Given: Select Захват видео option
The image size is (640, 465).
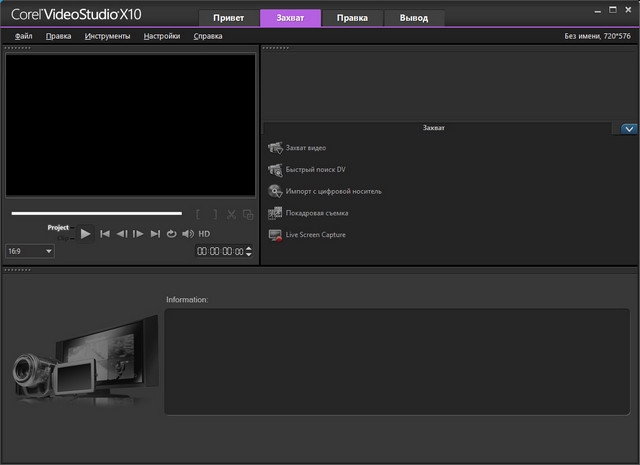Looking at the screenshot, I should click(305, 148).
